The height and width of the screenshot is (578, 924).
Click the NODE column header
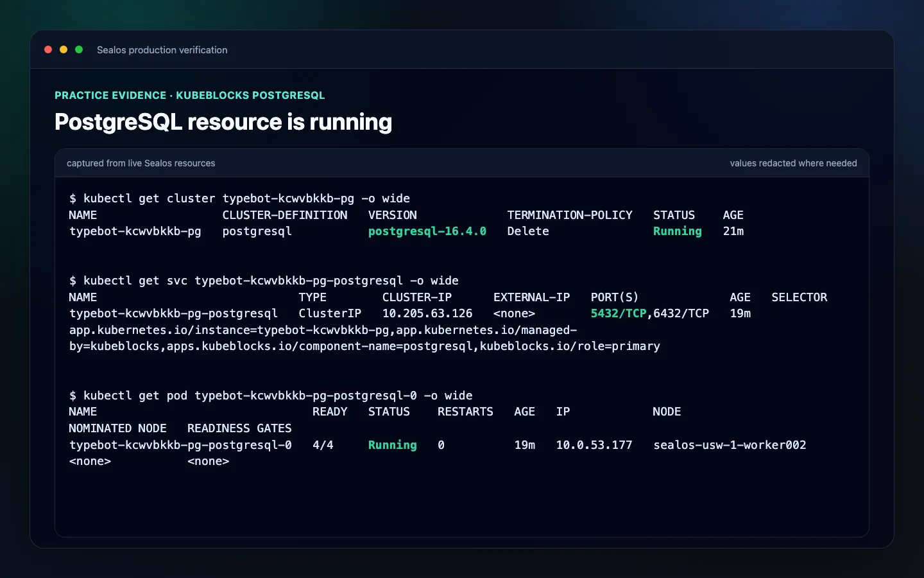[667, 412]
